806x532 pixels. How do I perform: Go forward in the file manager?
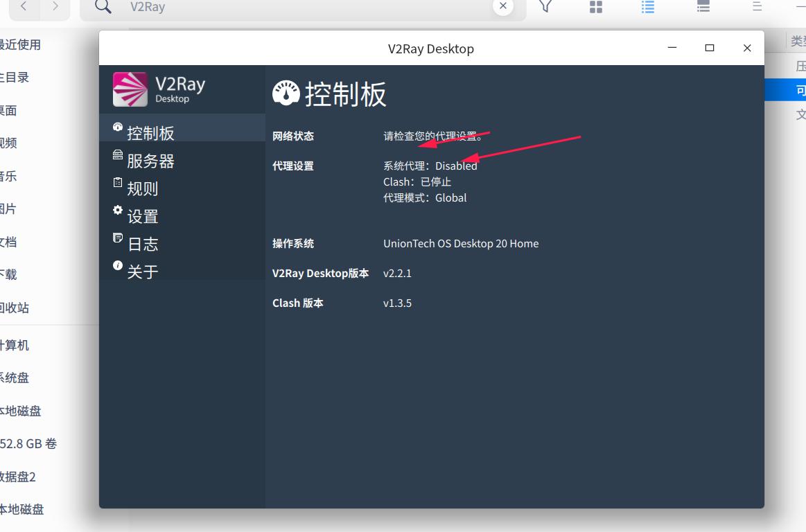(55, 6)
